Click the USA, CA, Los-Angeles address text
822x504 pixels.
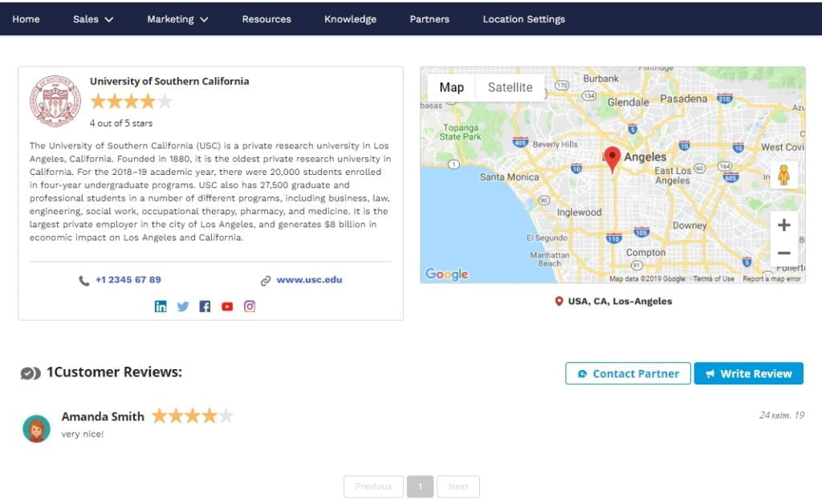(x=621, y=301)
